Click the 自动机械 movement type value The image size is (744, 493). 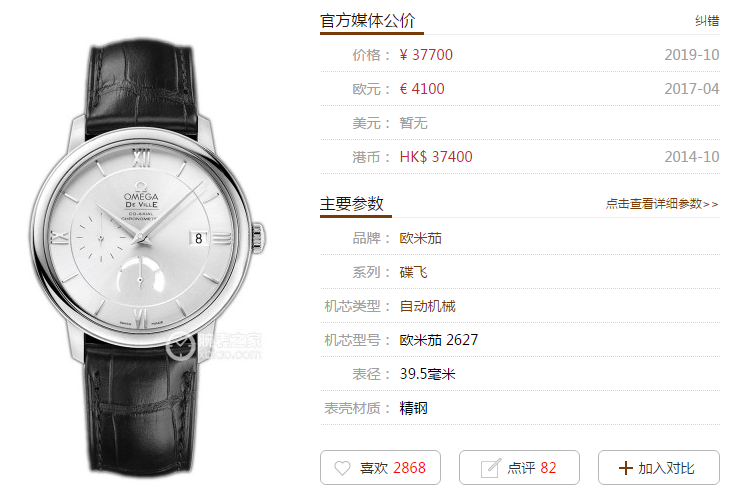click(428, 307)
